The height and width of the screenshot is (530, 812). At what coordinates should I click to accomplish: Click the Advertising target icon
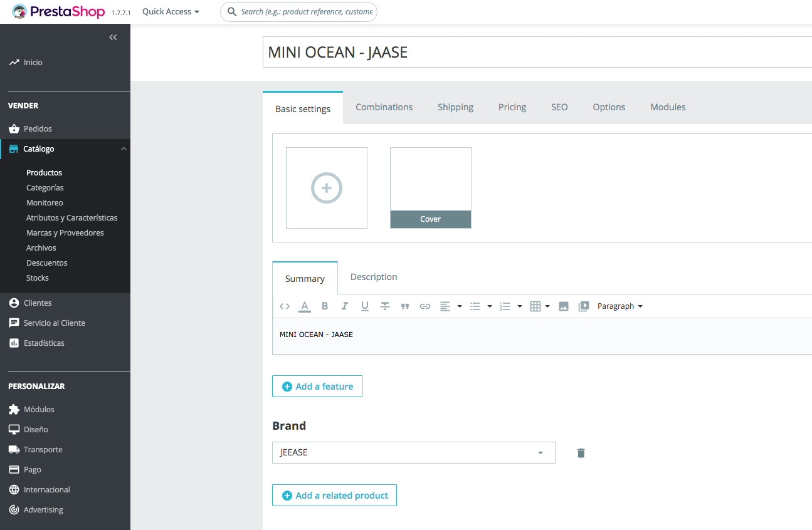pos(14,509)
